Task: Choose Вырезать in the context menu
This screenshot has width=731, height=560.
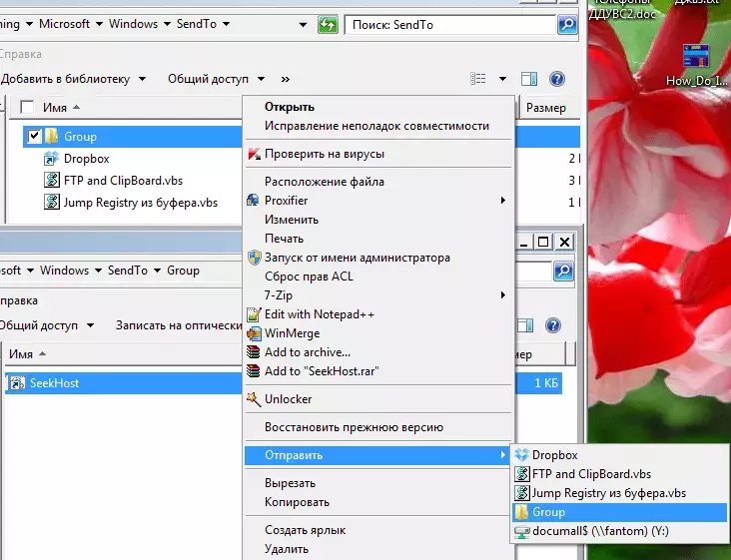Action: [x=290, y=483]
